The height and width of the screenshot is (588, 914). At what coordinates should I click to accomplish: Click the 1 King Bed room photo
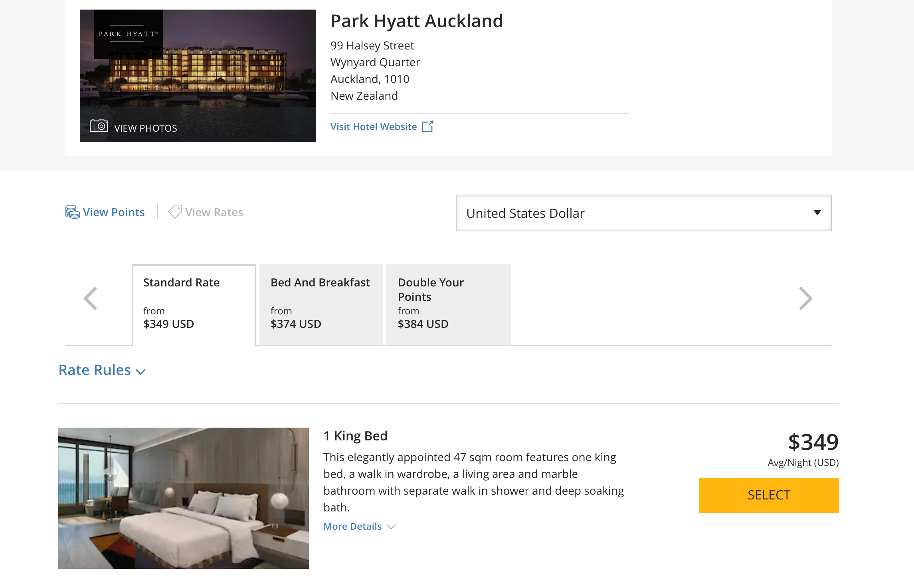pos(183,498)
